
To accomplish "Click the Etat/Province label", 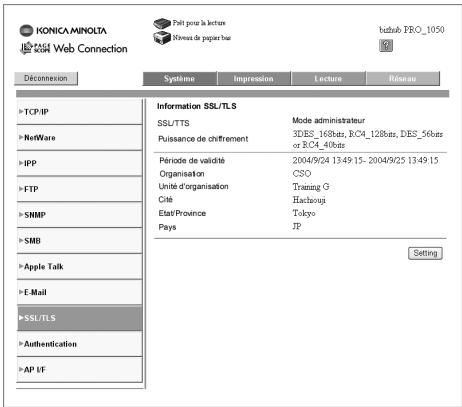I will coord(182,213).
